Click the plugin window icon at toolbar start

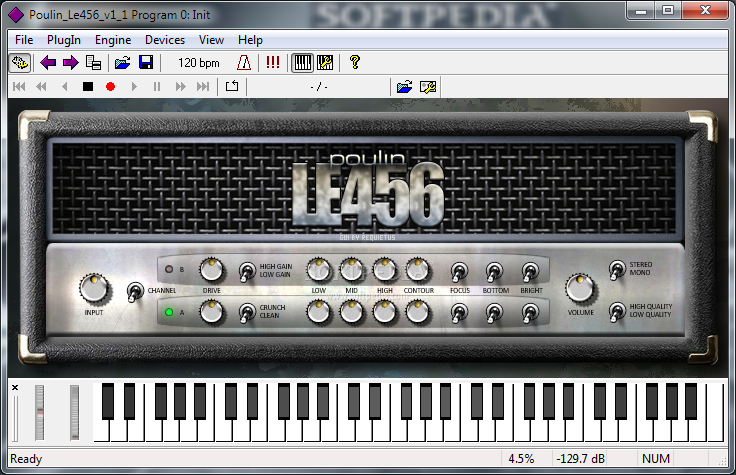tap(20, 62)
